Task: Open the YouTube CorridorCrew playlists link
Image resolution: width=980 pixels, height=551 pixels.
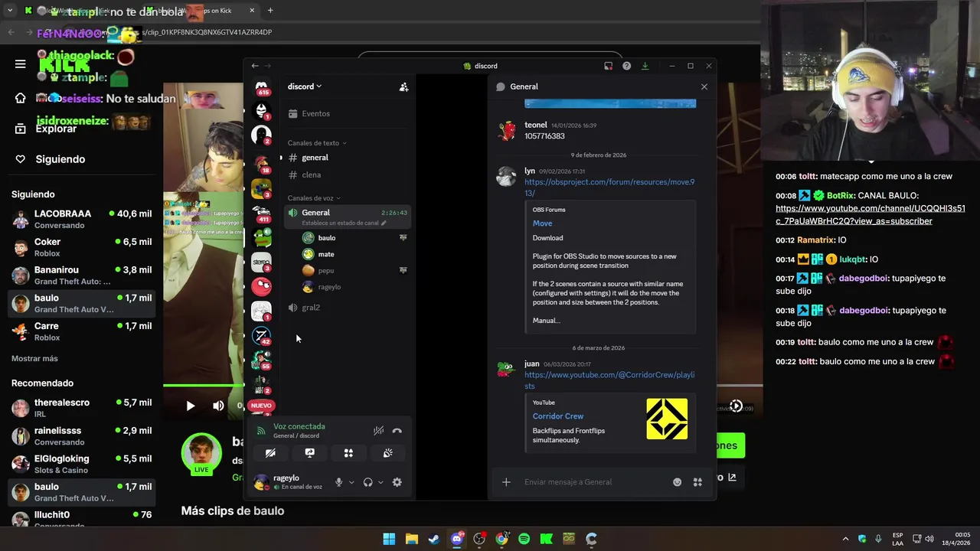Action: click(609, 380)
